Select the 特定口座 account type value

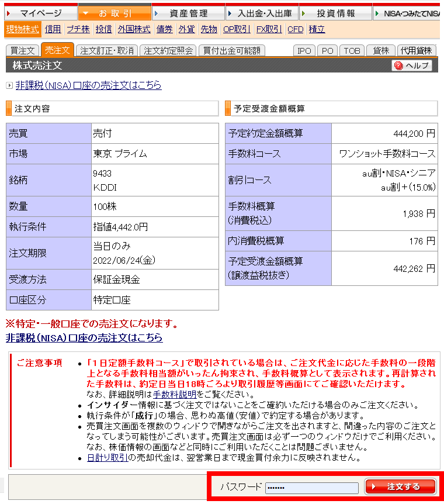112,300
